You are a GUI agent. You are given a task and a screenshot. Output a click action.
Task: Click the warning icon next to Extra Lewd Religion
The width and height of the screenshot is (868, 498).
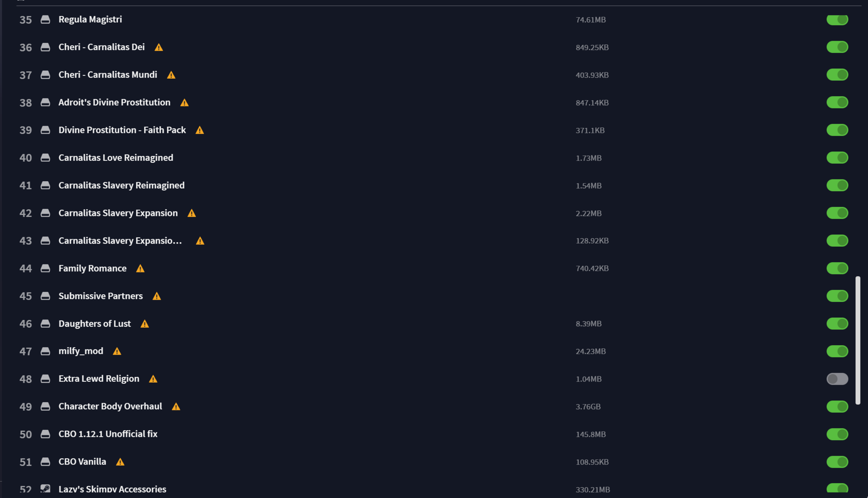(x=153, y=379)
